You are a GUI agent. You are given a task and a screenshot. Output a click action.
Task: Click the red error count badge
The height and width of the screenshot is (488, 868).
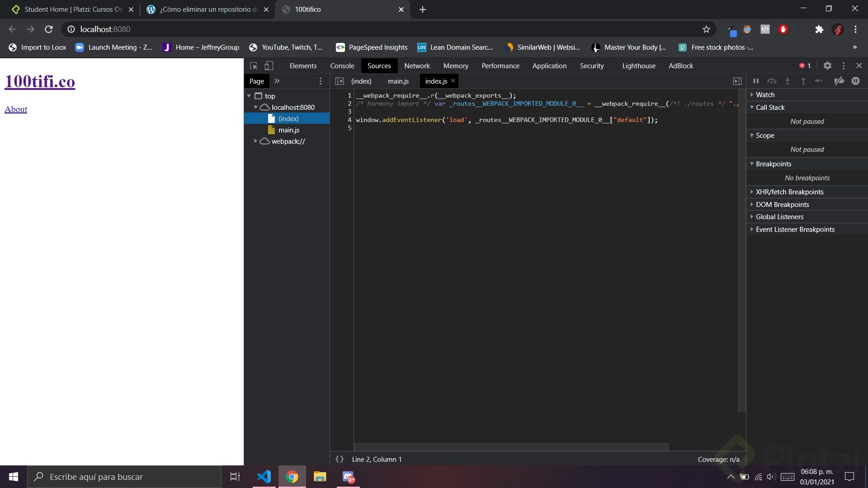tap(805, 66)
